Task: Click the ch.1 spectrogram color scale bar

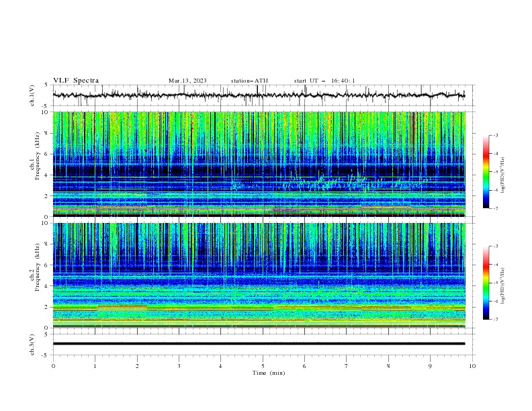Action: click(486, 172)
